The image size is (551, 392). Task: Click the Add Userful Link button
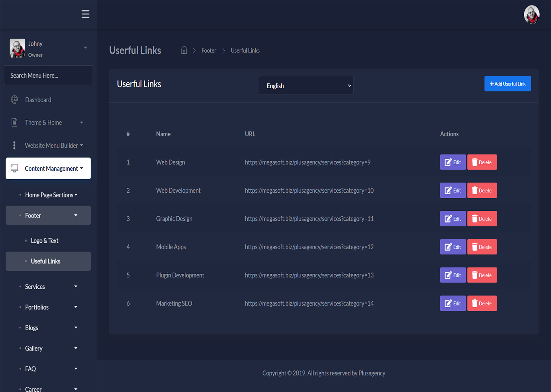(x=507, y=84)
